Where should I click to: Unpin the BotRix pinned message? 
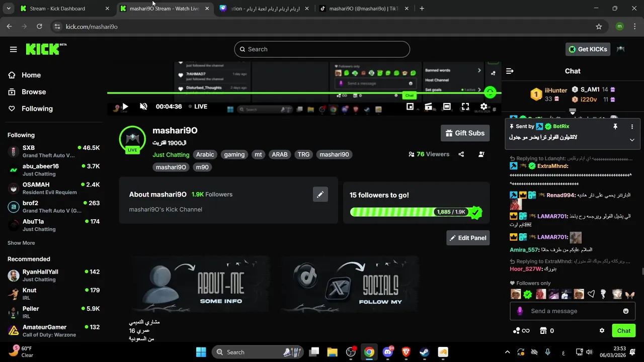615,127
